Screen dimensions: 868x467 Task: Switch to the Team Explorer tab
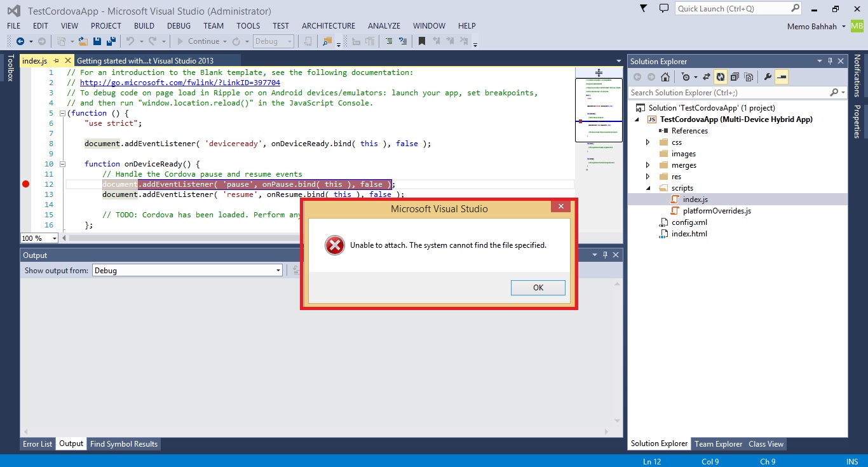[x=718, y=444]
